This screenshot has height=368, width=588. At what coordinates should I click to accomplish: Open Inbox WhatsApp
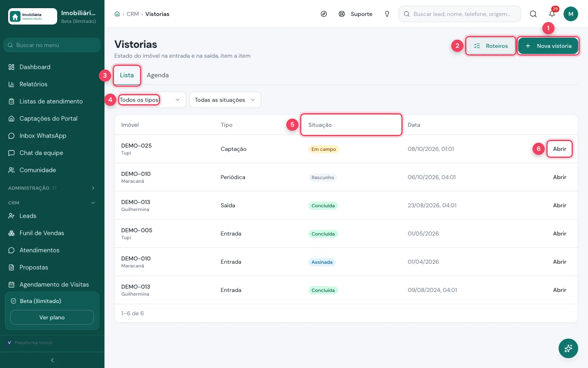coord(52,136)
